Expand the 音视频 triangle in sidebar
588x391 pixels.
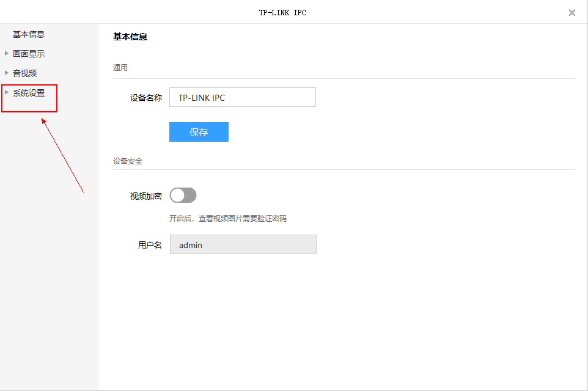7,73
